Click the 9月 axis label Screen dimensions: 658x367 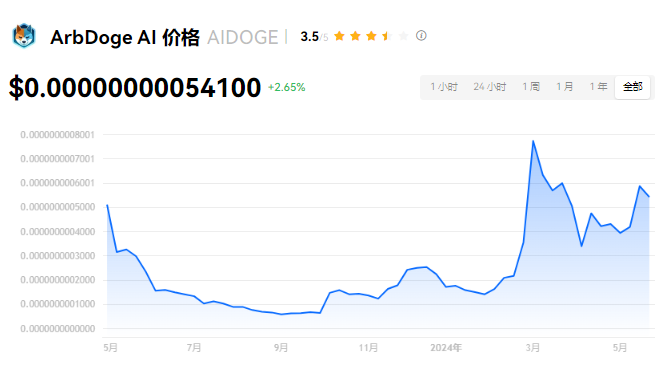[x=281, y=348]
